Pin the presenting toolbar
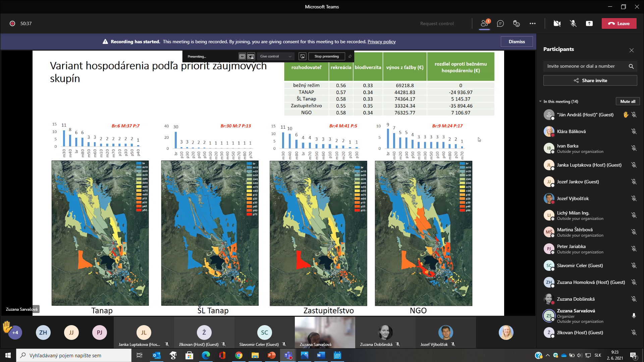 [x=350, y=56]
